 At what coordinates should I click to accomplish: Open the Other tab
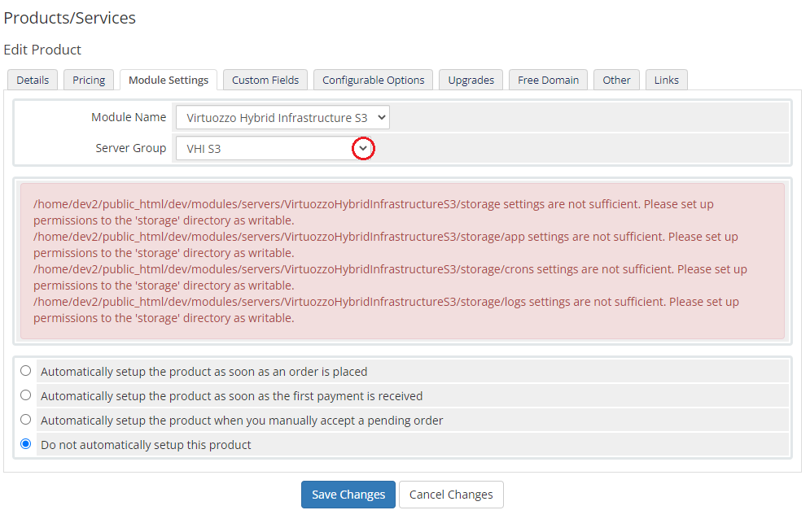click(616, 80)
